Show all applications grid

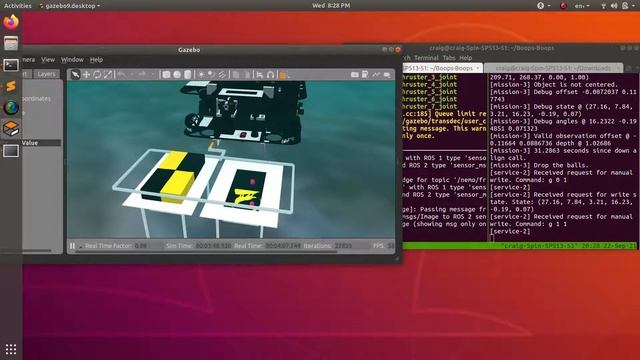(11, 349)
